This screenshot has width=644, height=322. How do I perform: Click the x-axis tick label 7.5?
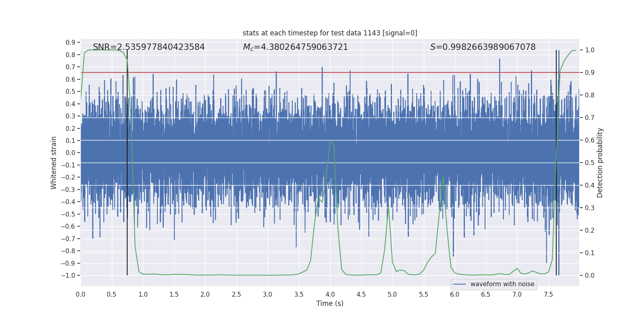coord(548,294)
